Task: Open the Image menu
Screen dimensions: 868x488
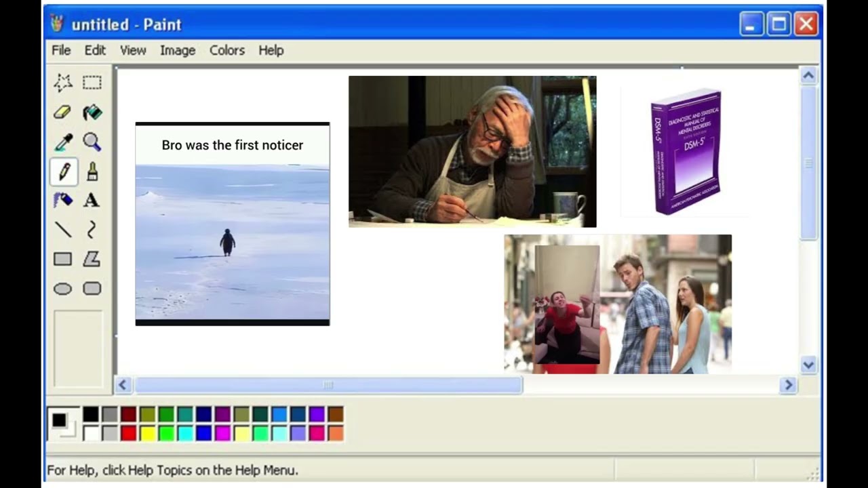Action: [x=178, y=50]
